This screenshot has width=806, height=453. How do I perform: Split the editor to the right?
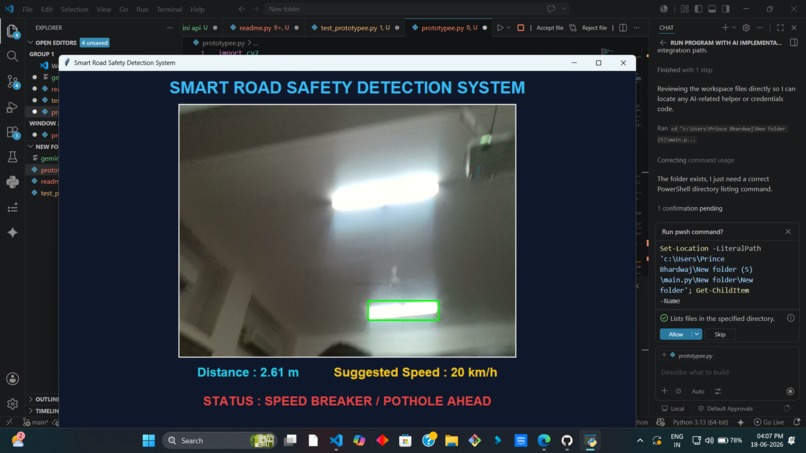(623, 28)
